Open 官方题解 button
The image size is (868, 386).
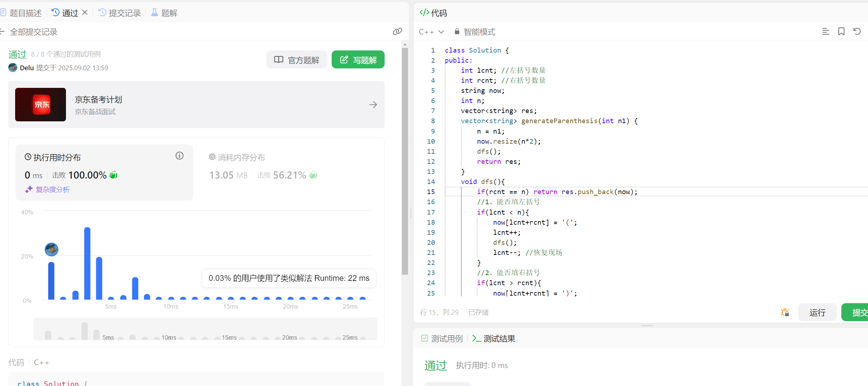tap(297, 60)
